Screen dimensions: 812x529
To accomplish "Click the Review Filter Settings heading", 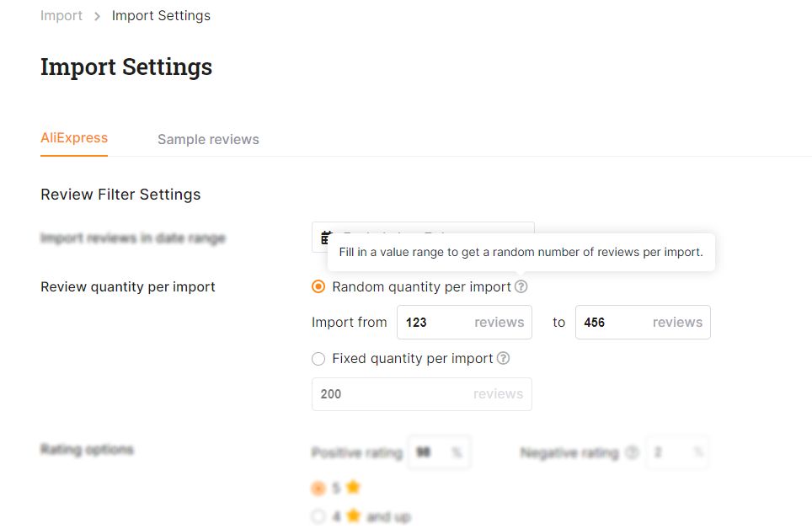I will click(120, 195).
